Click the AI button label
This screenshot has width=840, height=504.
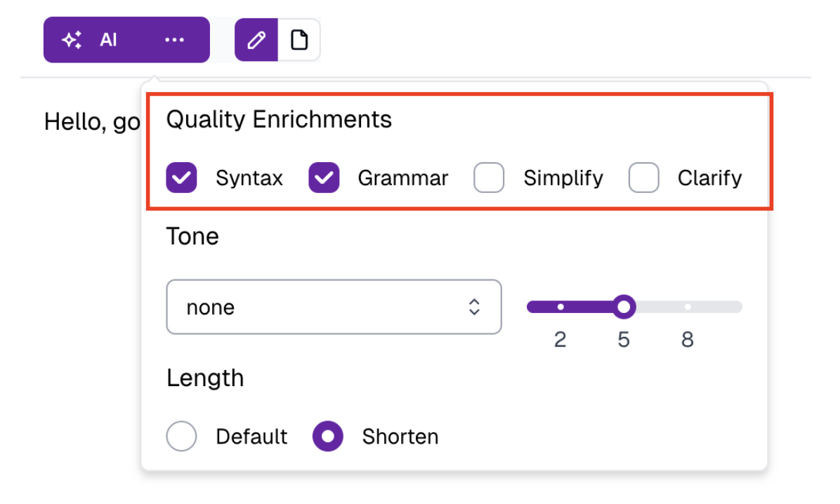coord(108,40)
